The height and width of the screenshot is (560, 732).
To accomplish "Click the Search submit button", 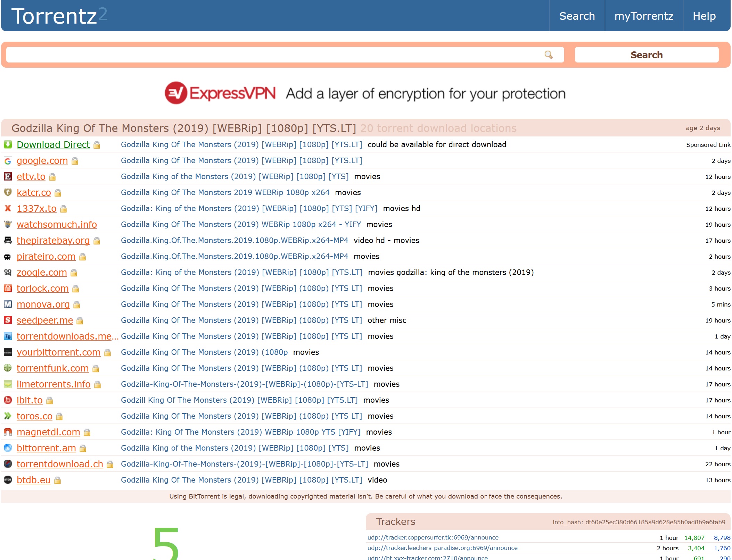I will click(x=647, y=55).
